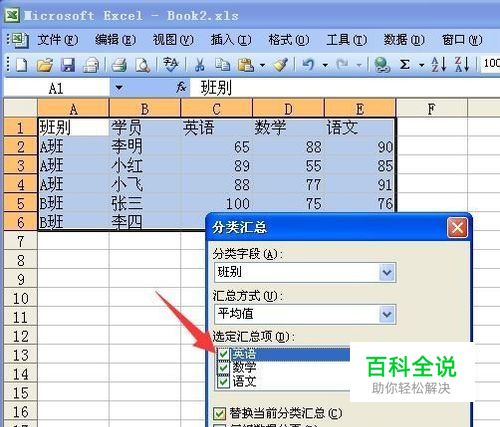Click the Excel workbook icon in menu bar
The width and height of the screenshot is (500, 427).
pos(19,40)
